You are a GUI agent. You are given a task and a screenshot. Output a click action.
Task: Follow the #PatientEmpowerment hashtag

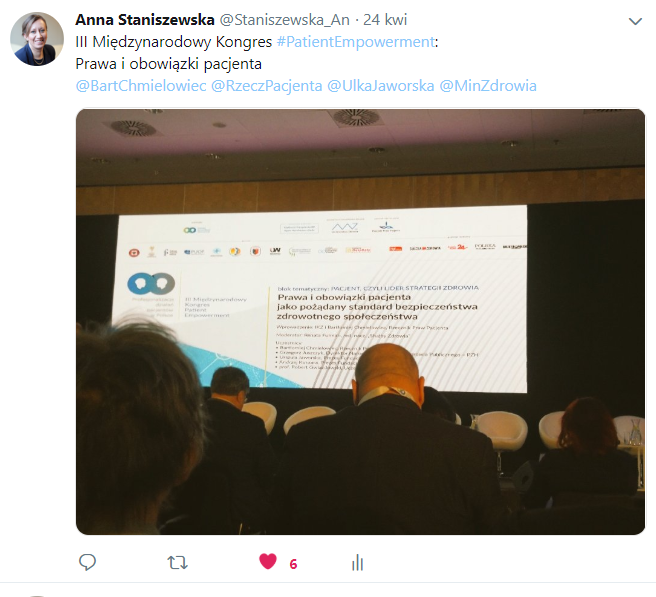(x=356, y=42)
